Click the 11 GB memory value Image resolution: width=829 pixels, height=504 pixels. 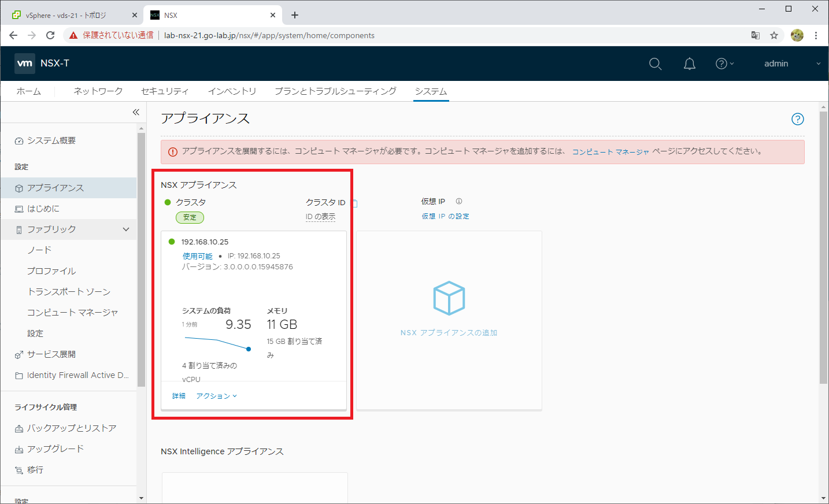(x=282, y=325)
